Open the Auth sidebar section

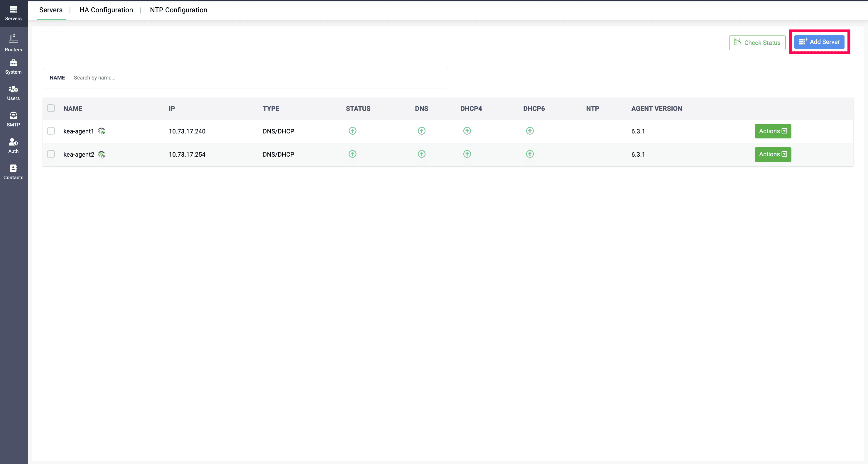coord(13,145)
